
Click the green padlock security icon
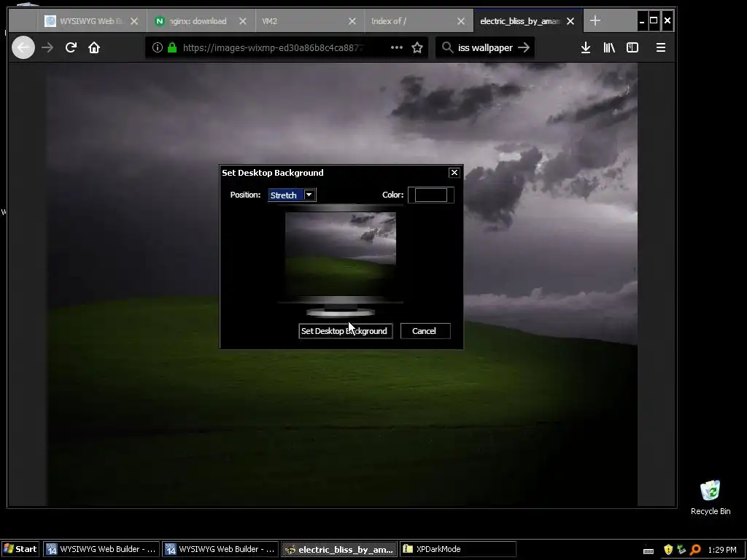pos(172,47)
